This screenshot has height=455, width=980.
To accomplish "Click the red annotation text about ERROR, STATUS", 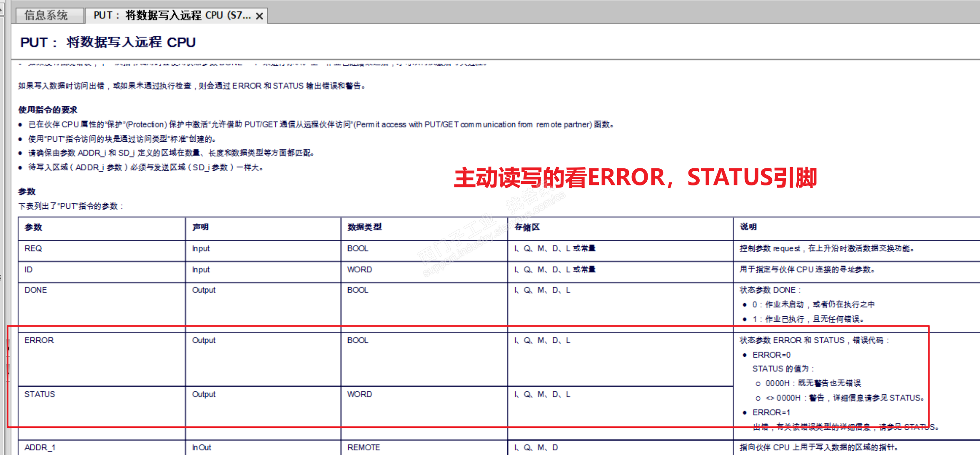I will tap(635, 177).
